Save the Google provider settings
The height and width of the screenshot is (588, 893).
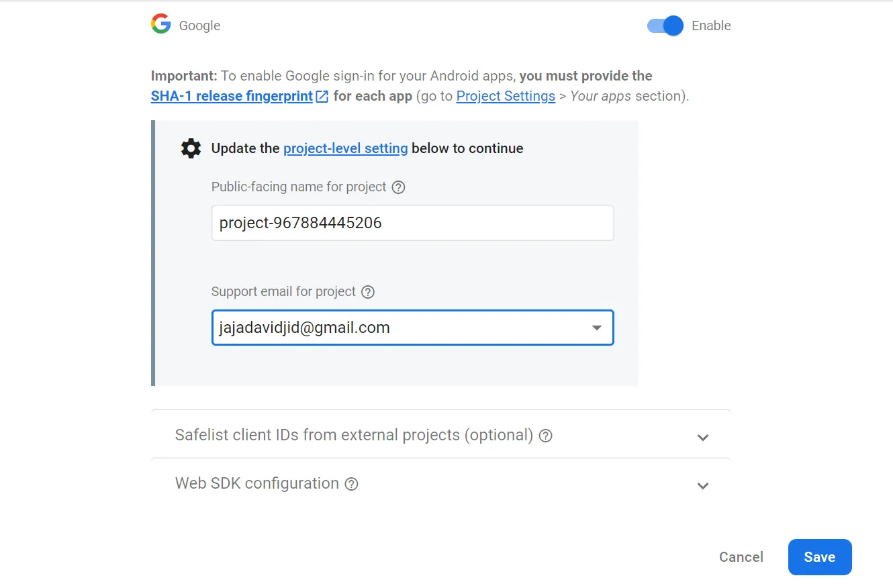[819, 556]
